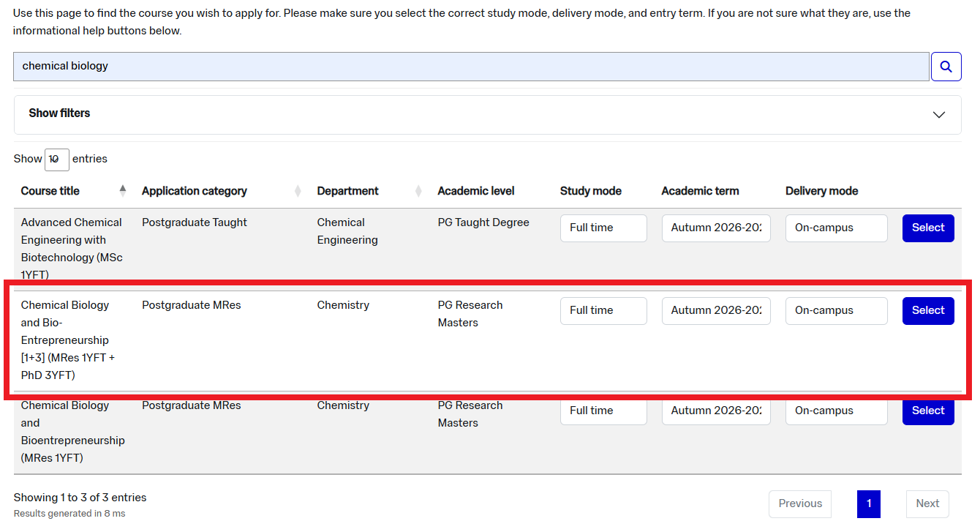
Task: Open Study mode dropdown for MRes + PhD course
Action: pos(603,311)
